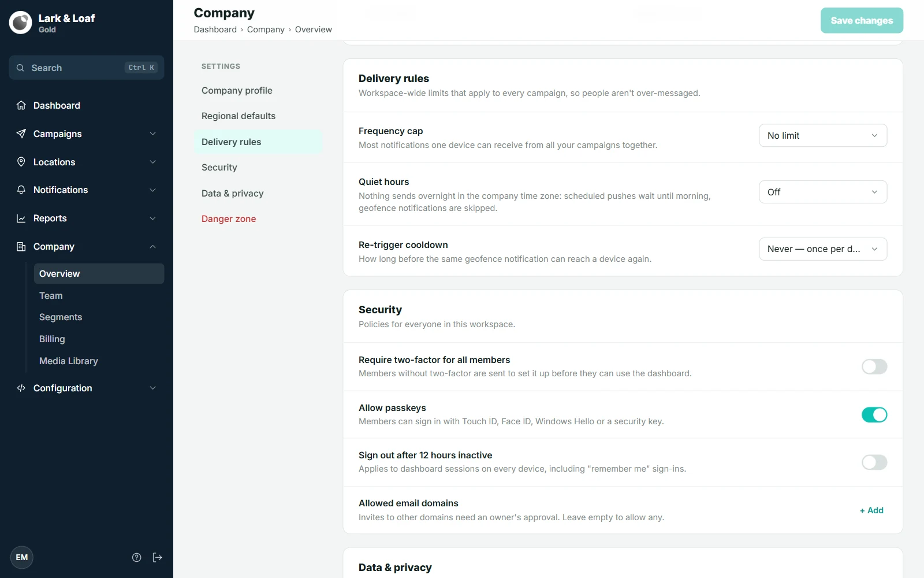The height and width of the screenshot is (578, 924).
Task: Click the Allowed email domains label
Action: pyautogui.click(x=408, y=503)
